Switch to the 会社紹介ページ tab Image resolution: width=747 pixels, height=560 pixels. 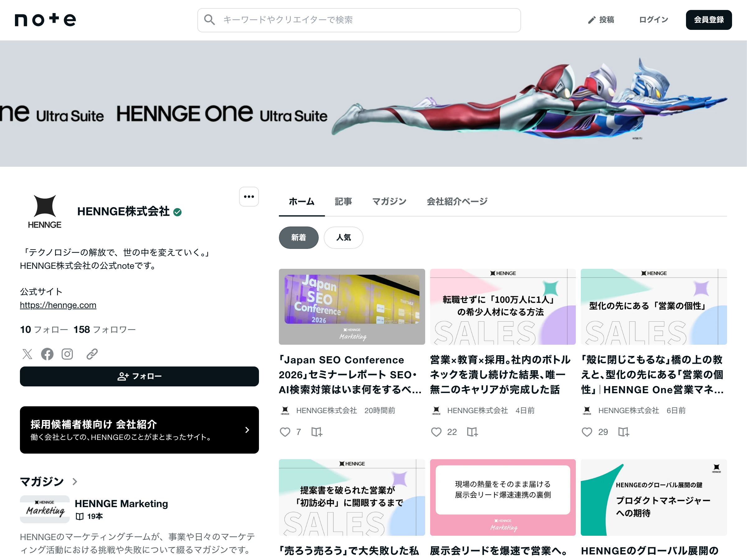pos(457,202)
